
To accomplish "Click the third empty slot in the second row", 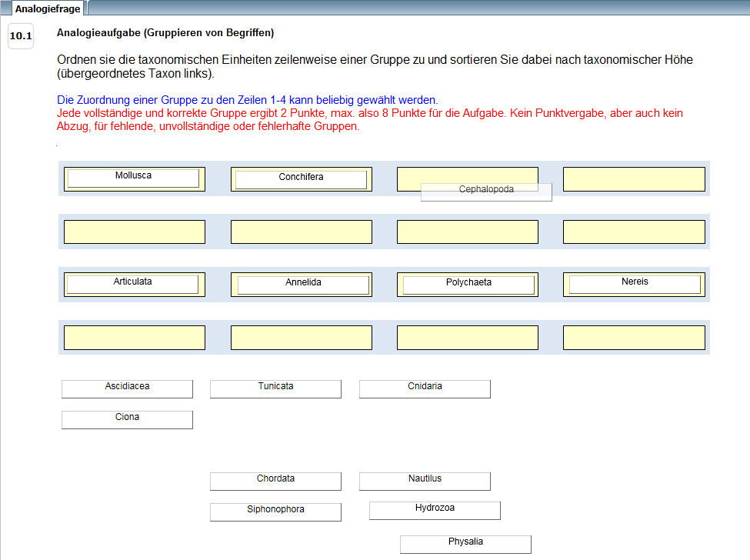I will pos(468,232).
